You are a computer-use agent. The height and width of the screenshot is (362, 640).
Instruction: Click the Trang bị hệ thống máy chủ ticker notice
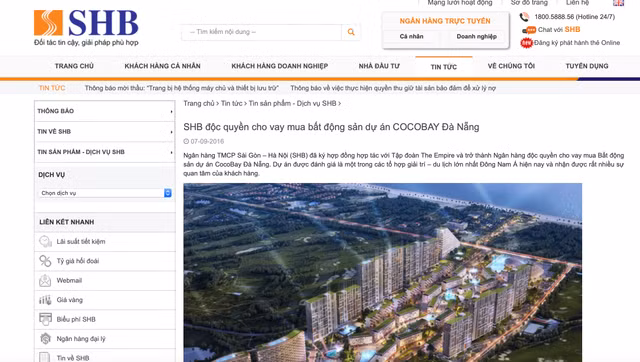pos(182,88)
